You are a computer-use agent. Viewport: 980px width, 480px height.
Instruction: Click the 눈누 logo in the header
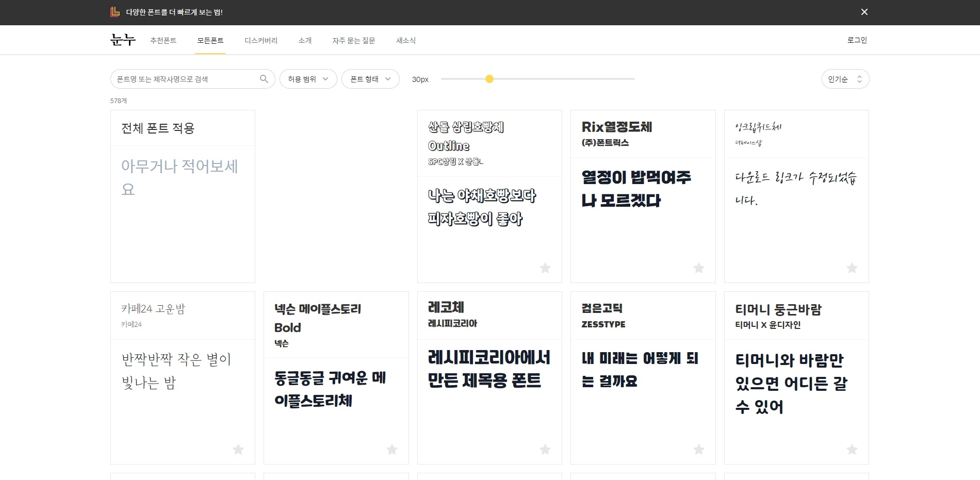123,40
